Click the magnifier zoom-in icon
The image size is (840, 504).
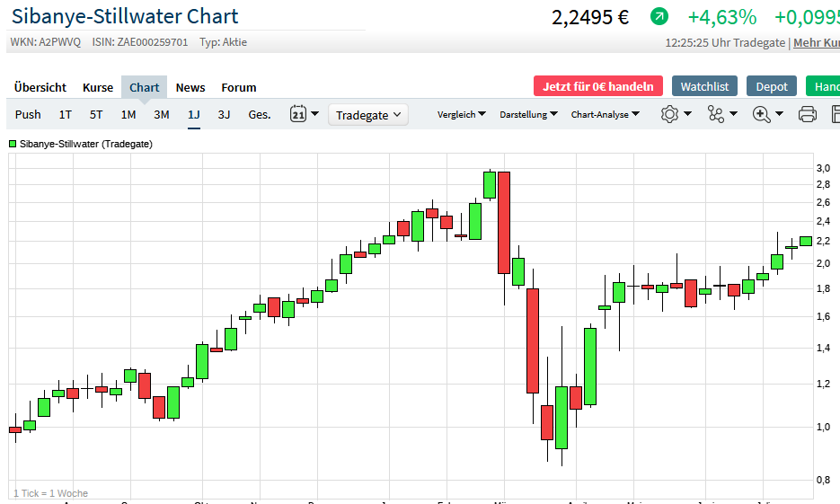[x=761, y=113]
